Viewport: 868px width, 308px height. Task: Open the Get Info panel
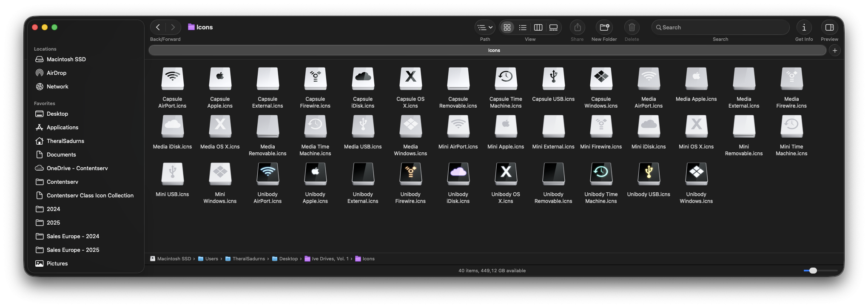pyautogui.click(x=804, y=28)
